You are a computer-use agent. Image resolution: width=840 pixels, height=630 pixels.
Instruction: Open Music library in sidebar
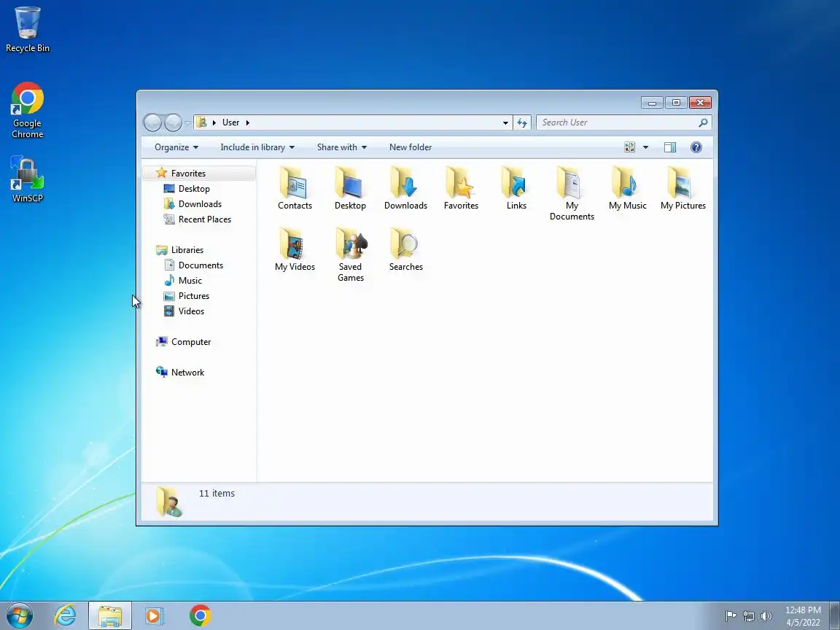click(x=190, y=281)
